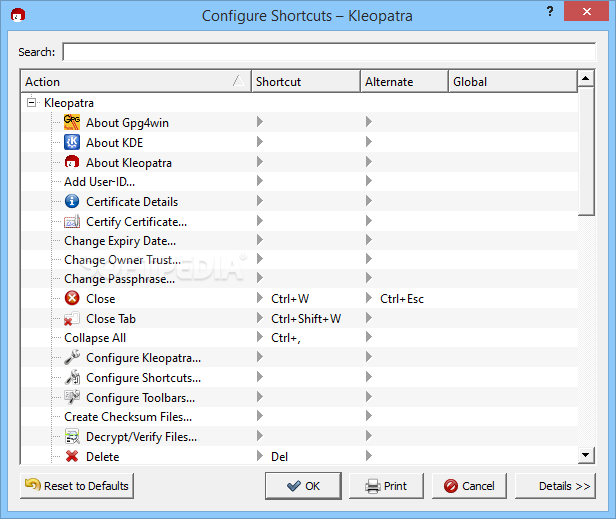Click the About Kleopatra red icon
Screen dimensions: 616x519
(72, 162)
